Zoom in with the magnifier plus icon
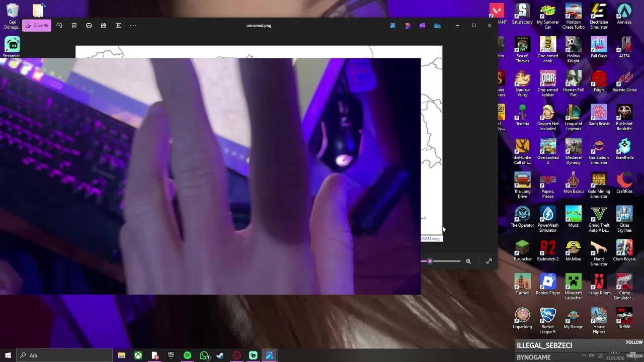644x362 pixels. pos(468,261)
